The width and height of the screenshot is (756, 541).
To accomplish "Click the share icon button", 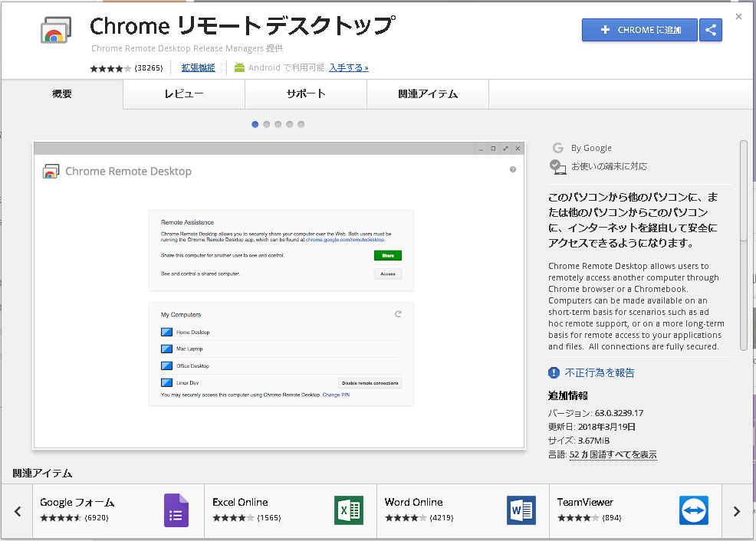I will [711, 30].
